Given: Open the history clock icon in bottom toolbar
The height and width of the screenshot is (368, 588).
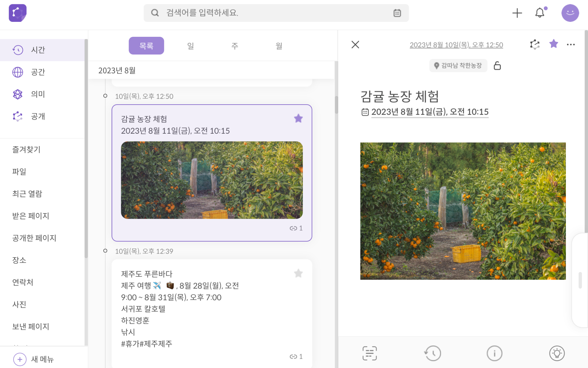Looking at the screenshot, I should pos(432,353).
